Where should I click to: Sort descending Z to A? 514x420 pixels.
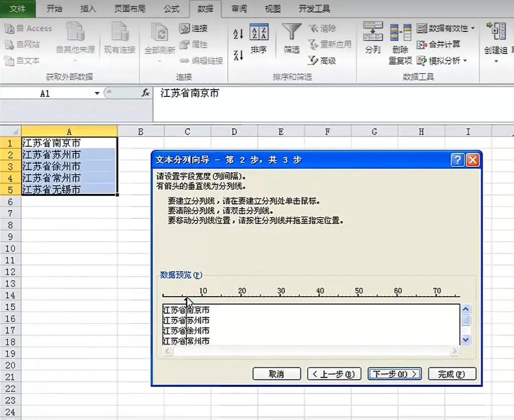pyautogui.click(x=238, y=55)
